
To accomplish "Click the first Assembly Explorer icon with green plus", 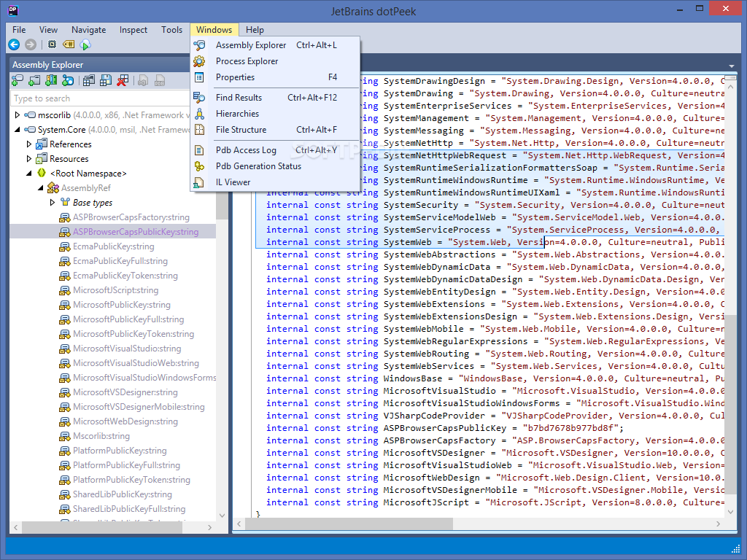I will [x=18, y=80].
